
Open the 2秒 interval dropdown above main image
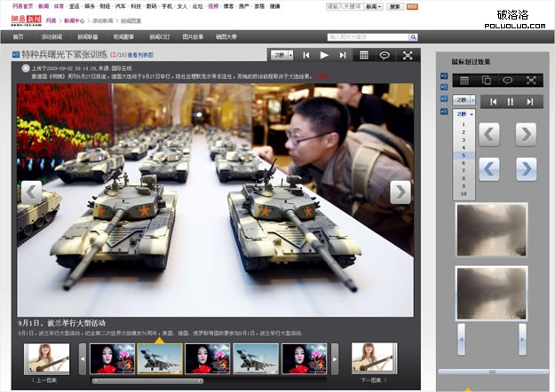(280, 55)
